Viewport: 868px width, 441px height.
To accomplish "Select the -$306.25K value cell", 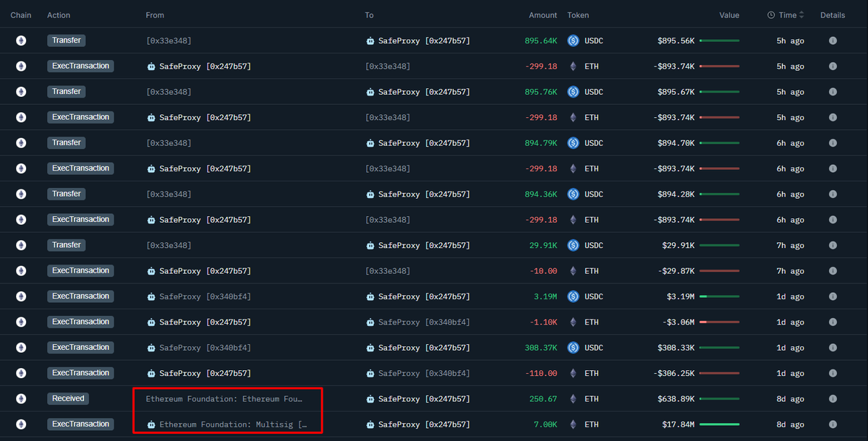I will tap(673, 373).
